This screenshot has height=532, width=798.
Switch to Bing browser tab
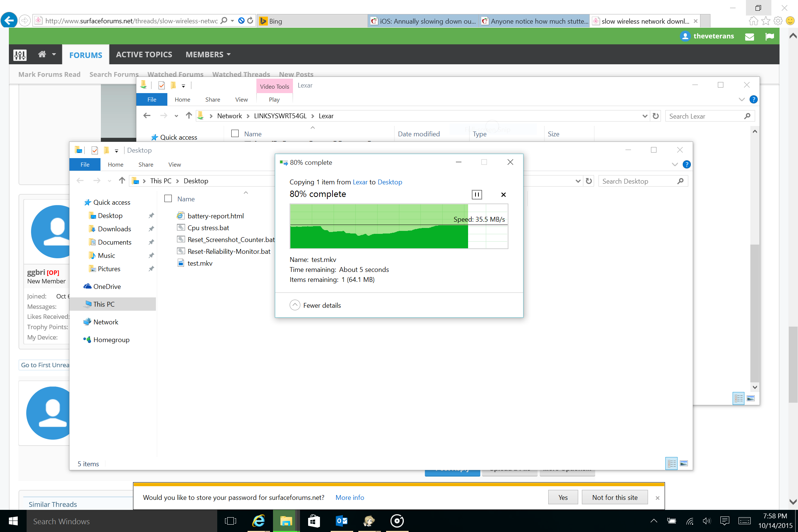(312, 21)
